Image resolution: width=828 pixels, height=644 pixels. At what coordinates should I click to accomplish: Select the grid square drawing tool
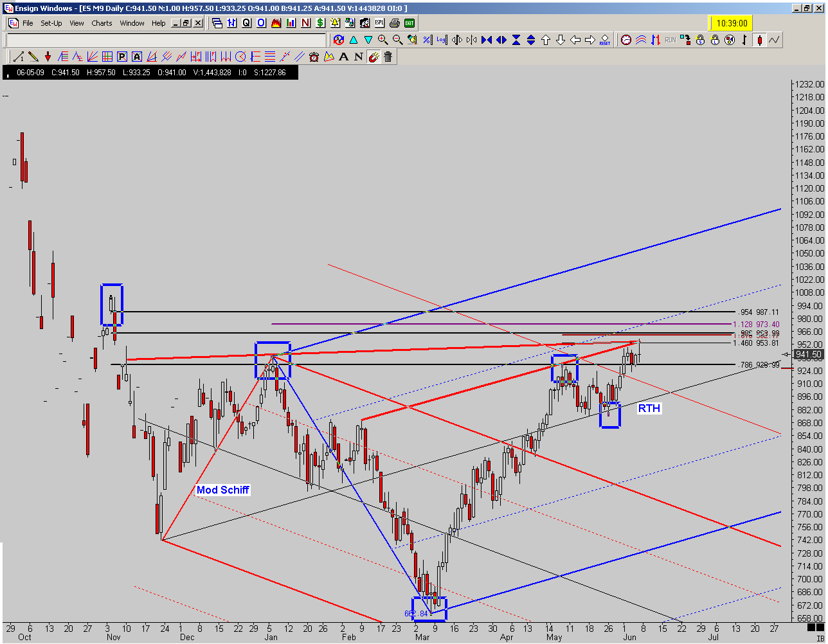pos(107,57)
